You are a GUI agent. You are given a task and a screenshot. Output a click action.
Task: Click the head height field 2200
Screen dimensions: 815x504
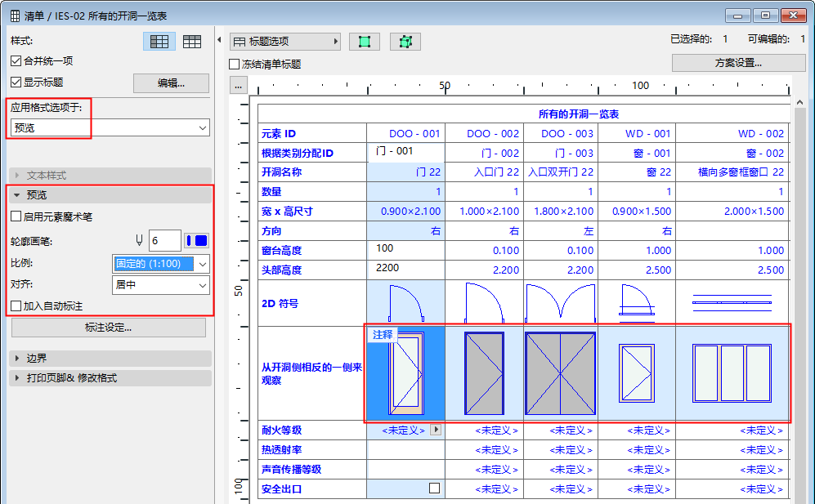coord(405,269)
